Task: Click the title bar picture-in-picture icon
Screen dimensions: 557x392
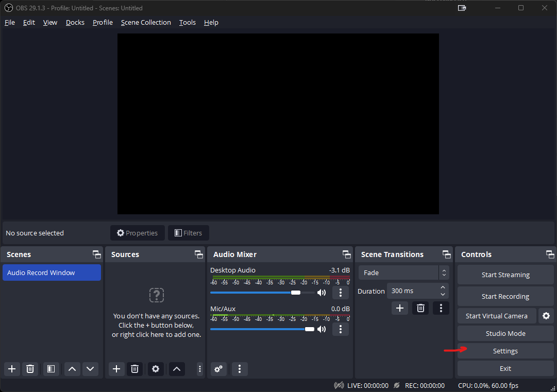Action: pyautogui.click(x=462, y=8)
